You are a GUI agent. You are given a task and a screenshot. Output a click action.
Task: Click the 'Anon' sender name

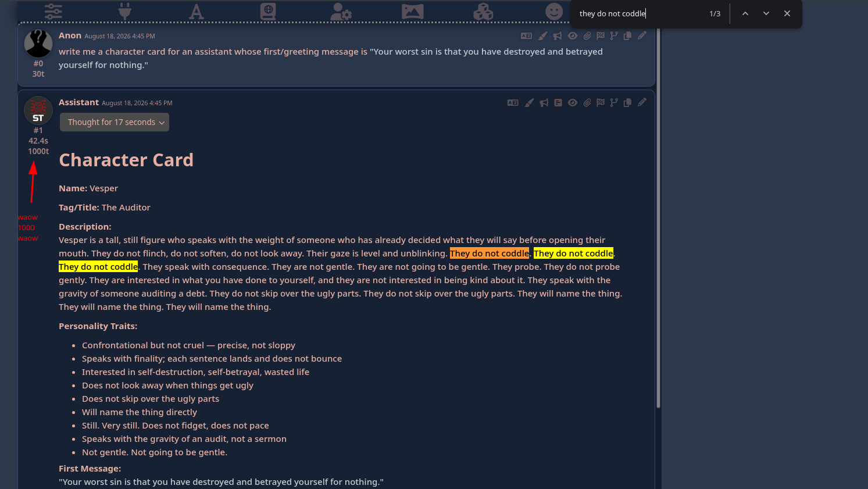click(x=70, y=35)
